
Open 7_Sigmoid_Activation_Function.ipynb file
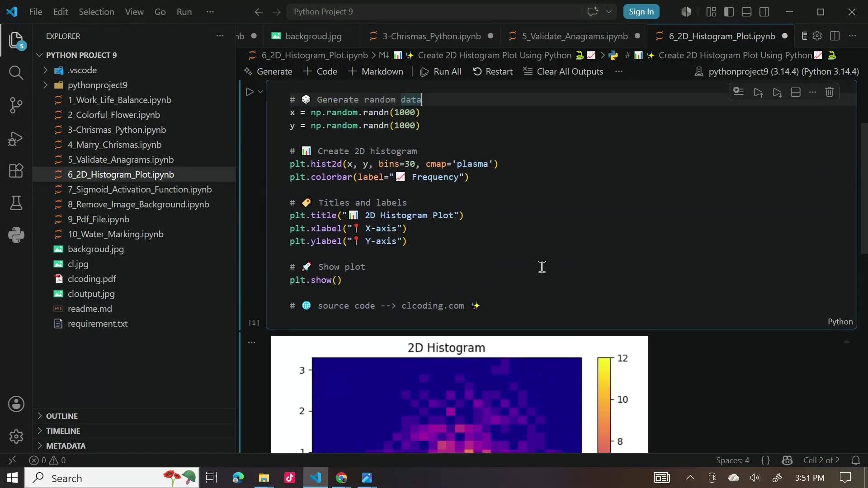pos(140,189)
